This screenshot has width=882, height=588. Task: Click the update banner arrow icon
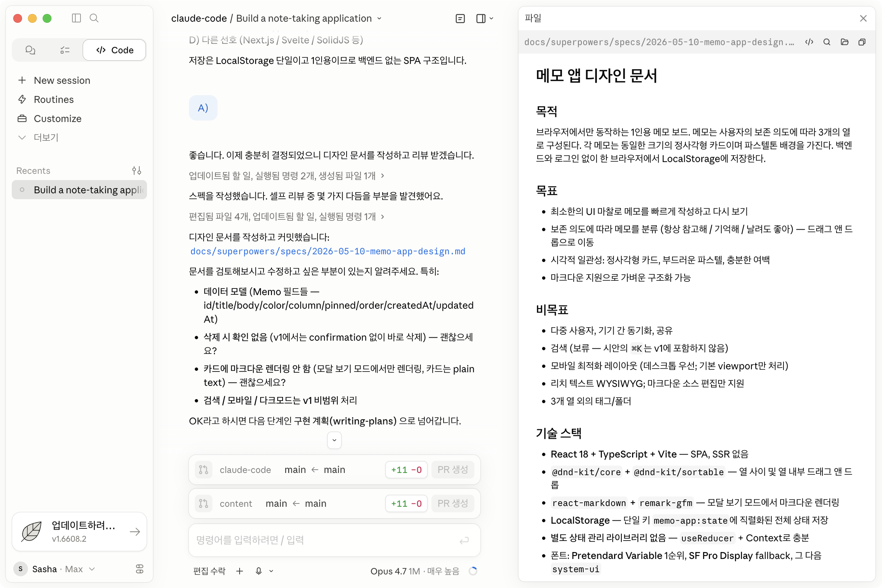(135, 531)
